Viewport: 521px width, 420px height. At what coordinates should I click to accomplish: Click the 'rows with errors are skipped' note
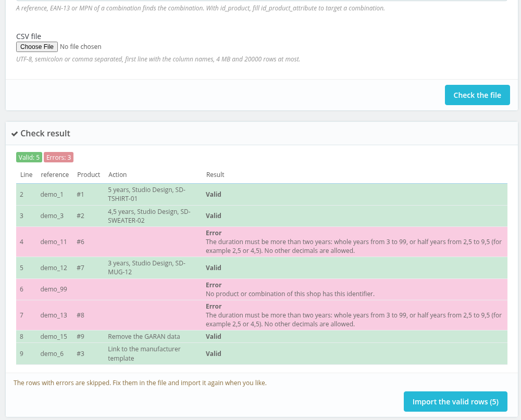point(140,383)
